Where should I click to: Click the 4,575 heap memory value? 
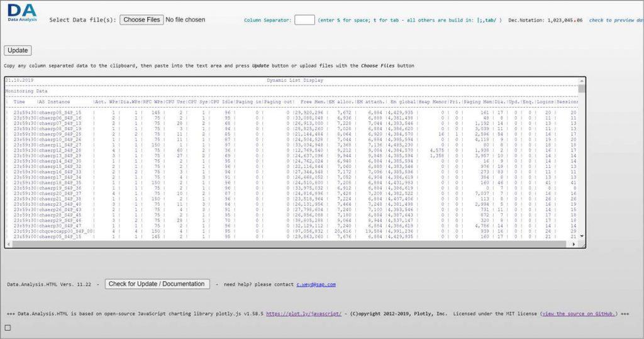pyautogui.click(x=437, y=150)
